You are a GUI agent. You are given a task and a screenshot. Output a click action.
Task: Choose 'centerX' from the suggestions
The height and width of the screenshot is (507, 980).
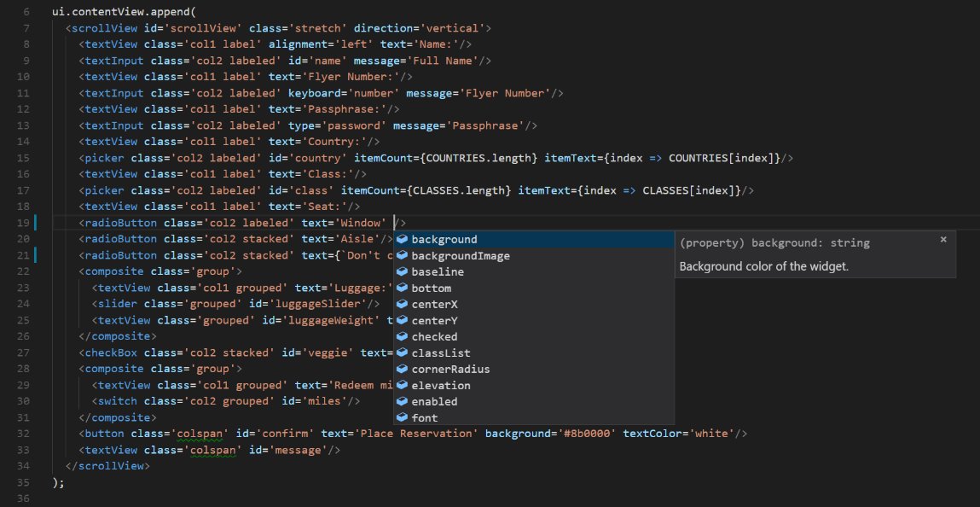[x=534, y=305]
